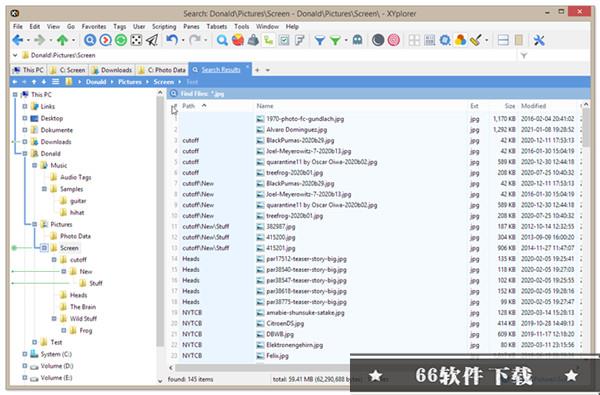This screenshot has width=600, height=395.
Task: Click the gray Redo arrow
Action: 195,40
